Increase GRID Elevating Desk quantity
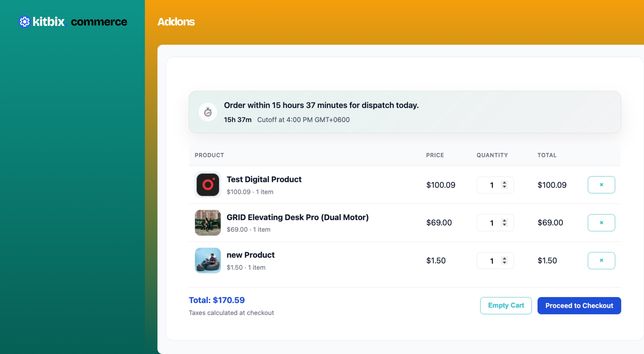Image resolution: width=644 pixels, height=354 pixels. pyautogui.click(x=505, y=220)
